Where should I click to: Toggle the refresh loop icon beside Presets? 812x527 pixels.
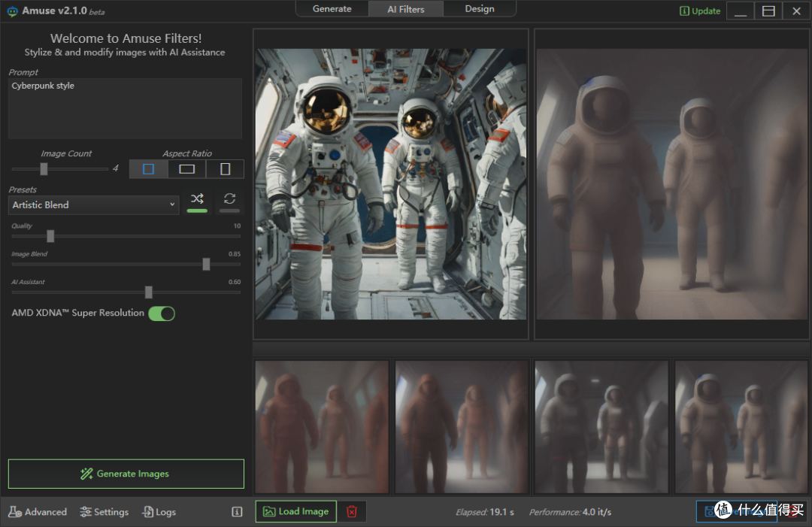click(x=229, y=199)
